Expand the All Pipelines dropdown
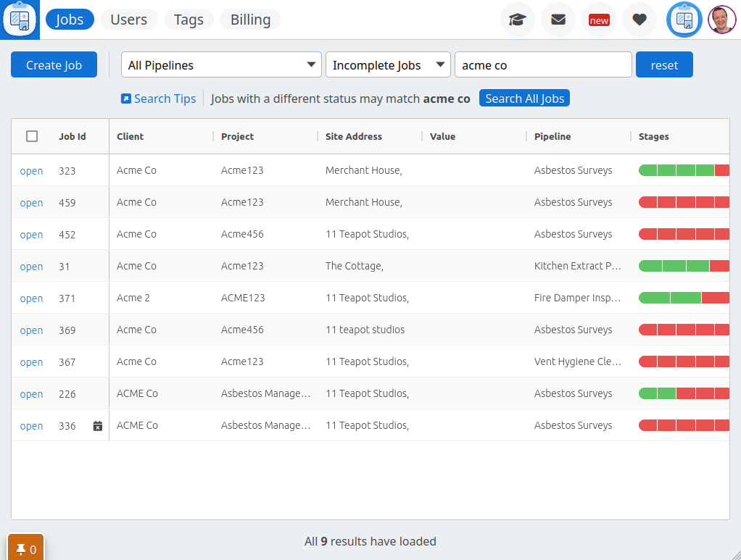Image resolution: width=741 pixels, height=560 pixels. [x=221, y=65]
